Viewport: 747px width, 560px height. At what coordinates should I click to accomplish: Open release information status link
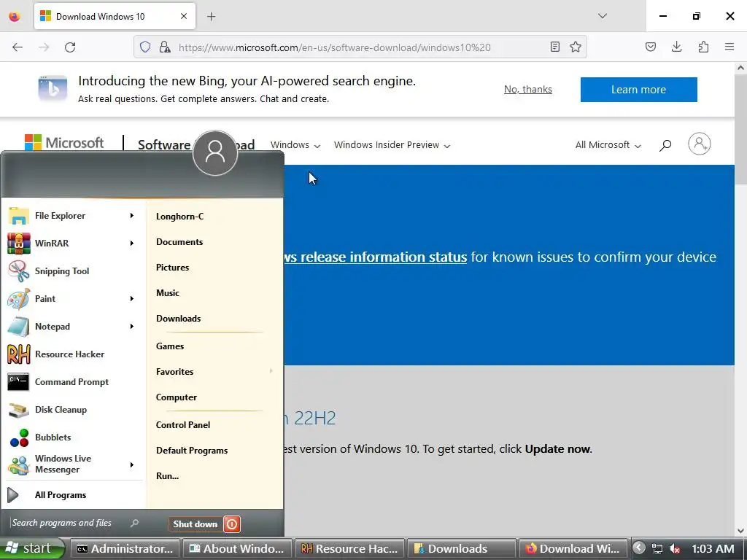pyautogui.click(x=376, y=257)
